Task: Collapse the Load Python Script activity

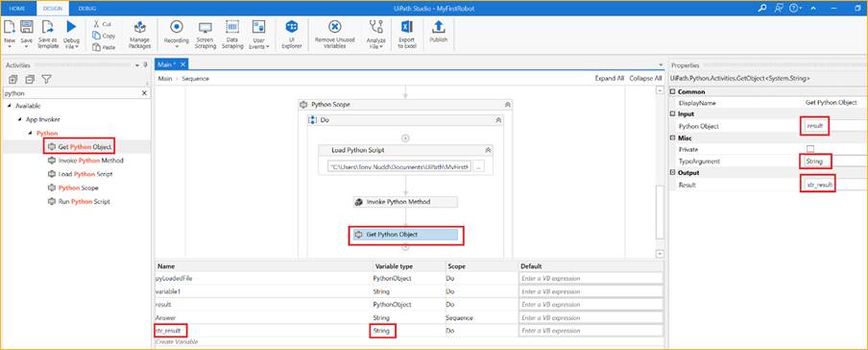Action: [488, 150]
